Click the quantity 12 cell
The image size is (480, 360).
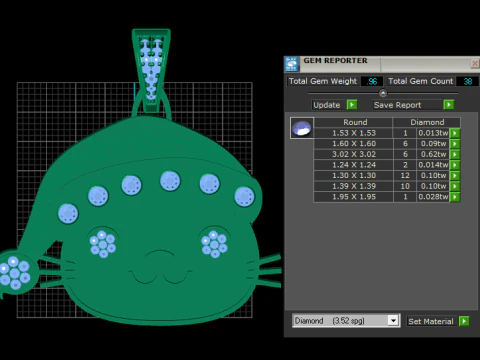pos(405,176)
